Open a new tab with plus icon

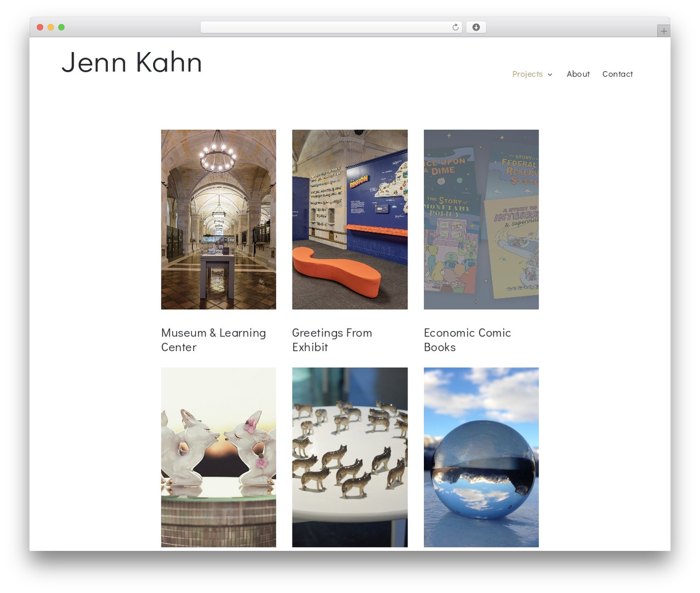point(663,31)
